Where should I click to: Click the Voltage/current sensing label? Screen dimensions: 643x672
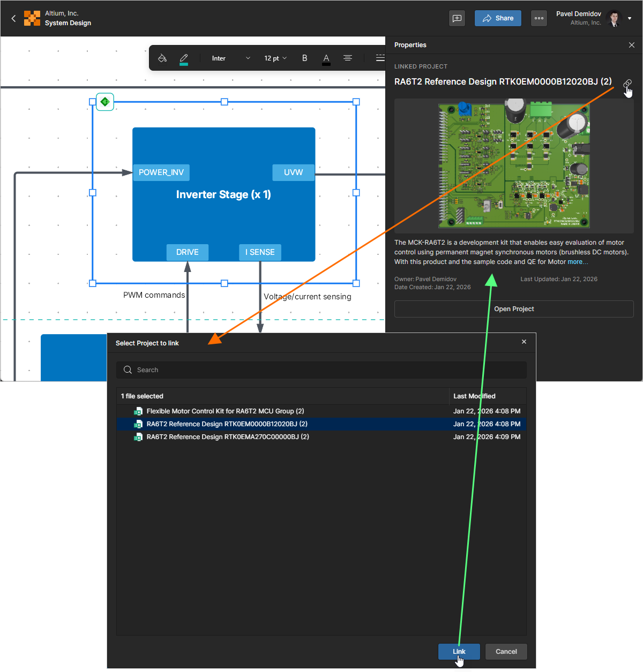308,297
